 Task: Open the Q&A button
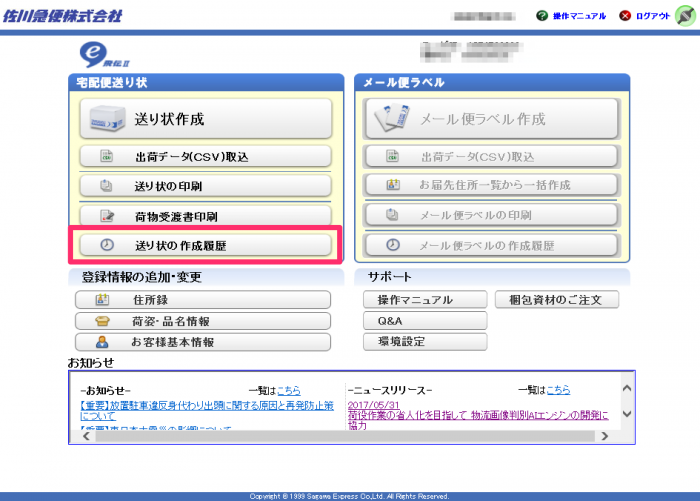[x=425, y=321]
